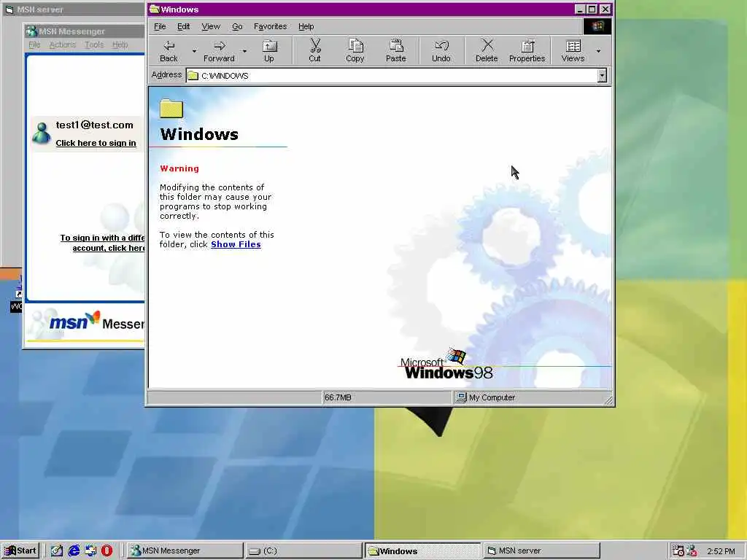Click the 66.7MB status bar text

(x=338, y=397)
